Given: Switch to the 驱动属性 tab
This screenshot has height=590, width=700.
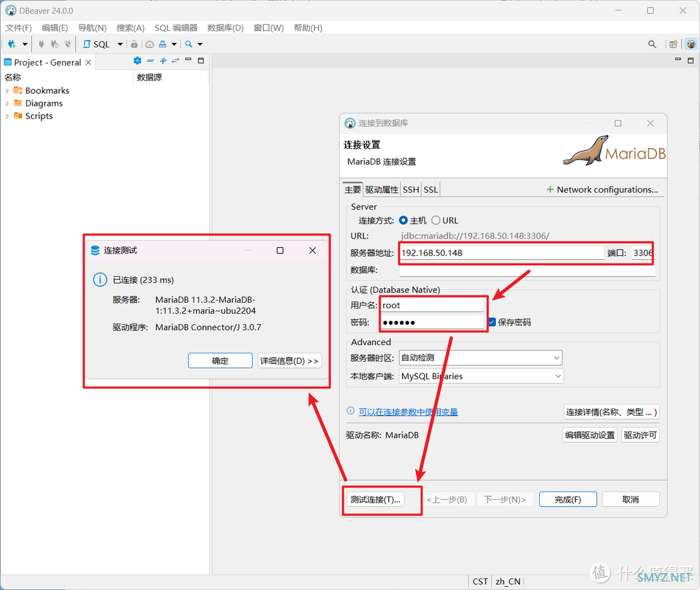Looking at the screenshot, I should tap(382, 190).
